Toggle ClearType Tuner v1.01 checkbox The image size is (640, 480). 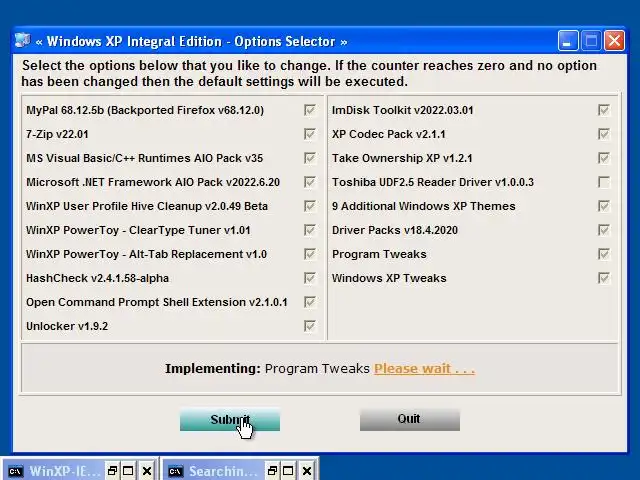pos(309,230)
